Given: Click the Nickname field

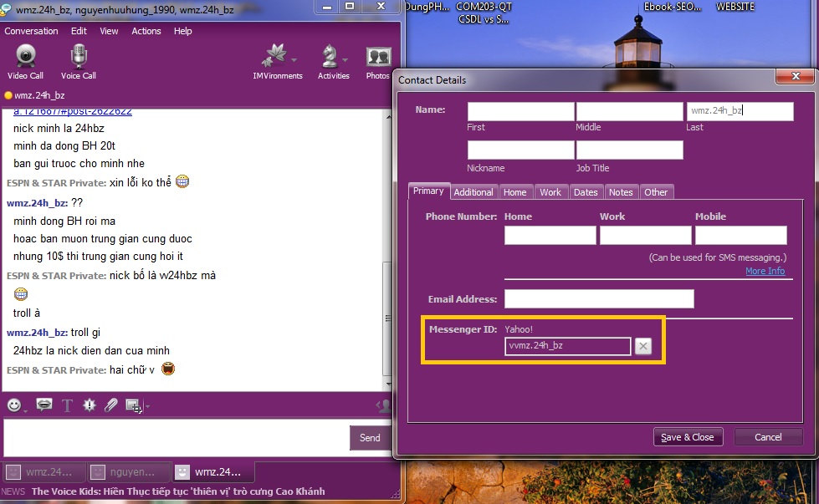Looking at the screenshot, I should (520, 150).
